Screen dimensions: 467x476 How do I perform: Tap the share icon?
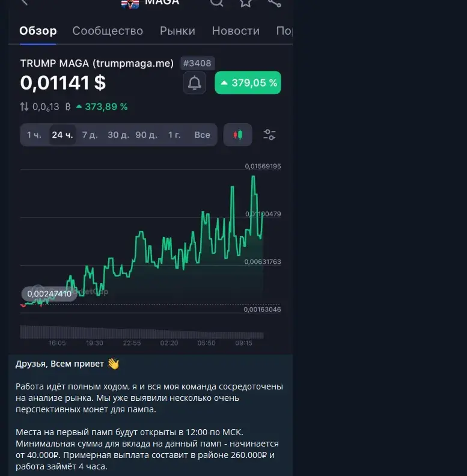pyautogui.click(x=274, y=2)
